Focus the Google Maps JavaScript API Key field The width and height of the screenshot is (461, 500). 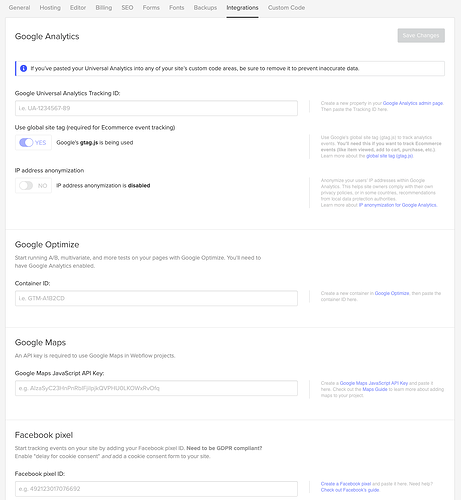[156, 388]
